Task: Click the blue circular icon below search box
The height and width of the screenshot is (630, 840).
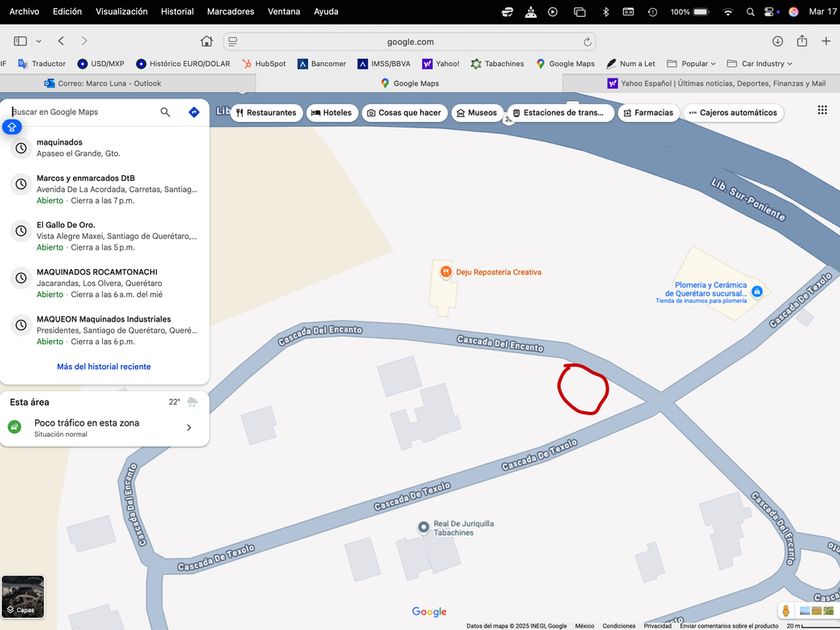Action: [x=12, y=127]
